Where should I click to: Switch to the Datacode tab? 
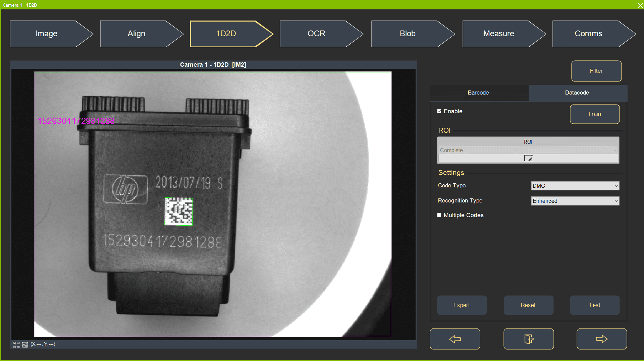(x=577, y=93)
